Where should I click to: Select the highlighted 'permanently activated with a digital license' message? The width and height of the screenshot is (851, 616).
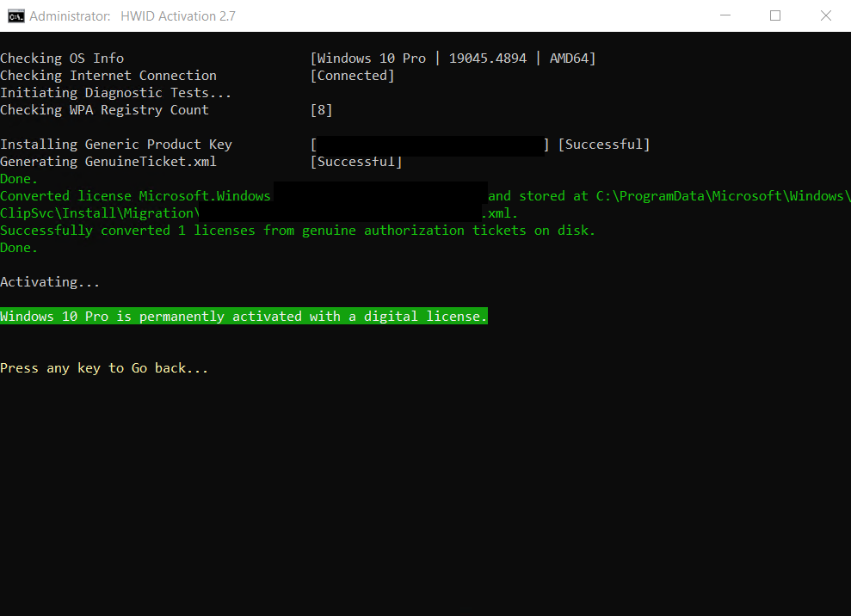point(244,316)
